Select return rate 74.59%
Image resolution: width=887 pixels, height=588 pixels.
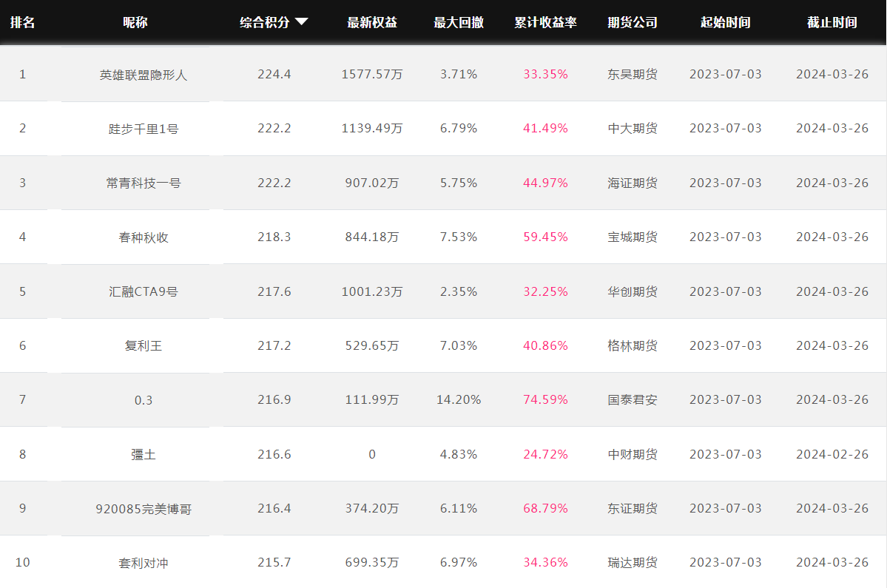point(545,399)
